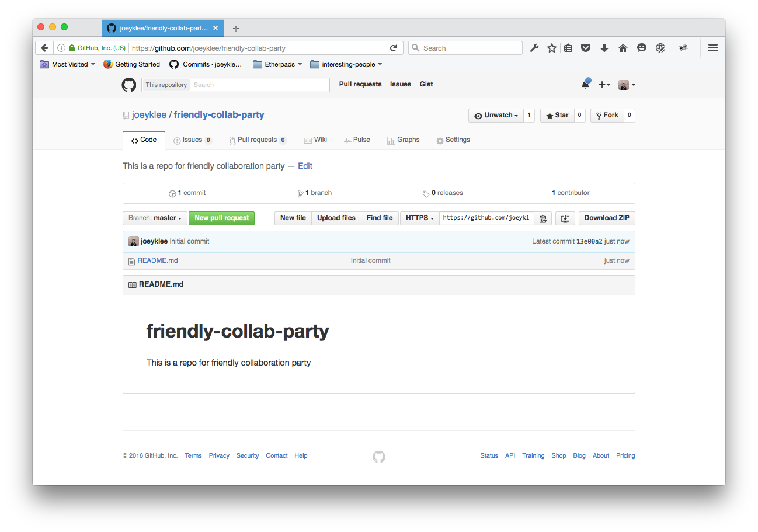Viewport: 758px width, 532px height.
Task: Open the notifications bell icon
Action: (585, 85)
